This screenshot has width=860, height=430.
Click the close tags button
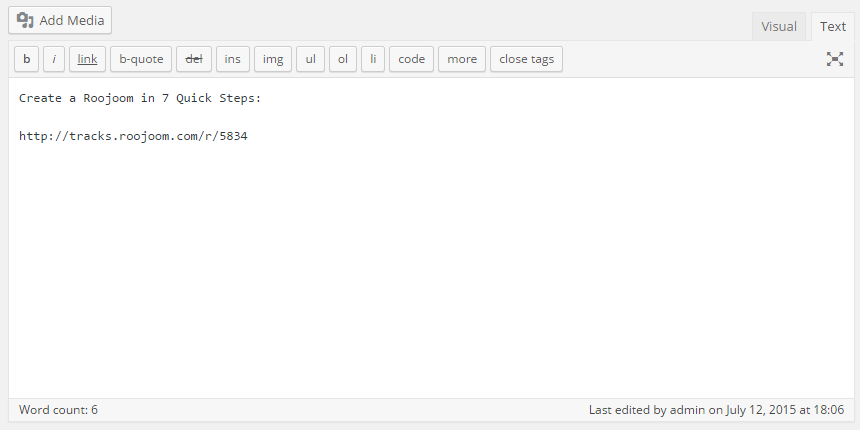tap(527, 59)
